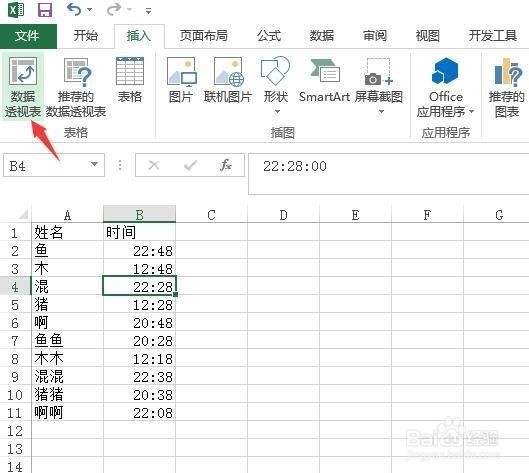
Task: Select the cell containing 12:28
Action: click(x=139, y=304)
